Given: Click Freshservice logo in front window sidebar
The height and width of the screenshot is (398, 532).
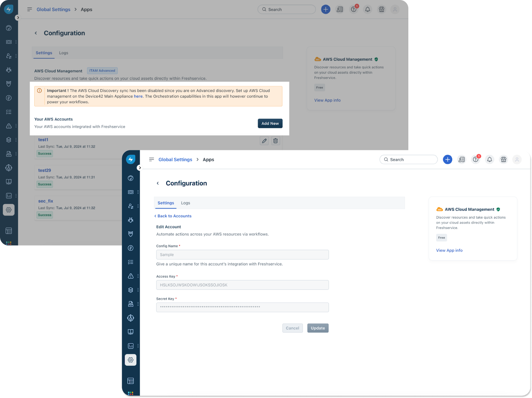Looking at the screenshot, I should tap(131, 159).
